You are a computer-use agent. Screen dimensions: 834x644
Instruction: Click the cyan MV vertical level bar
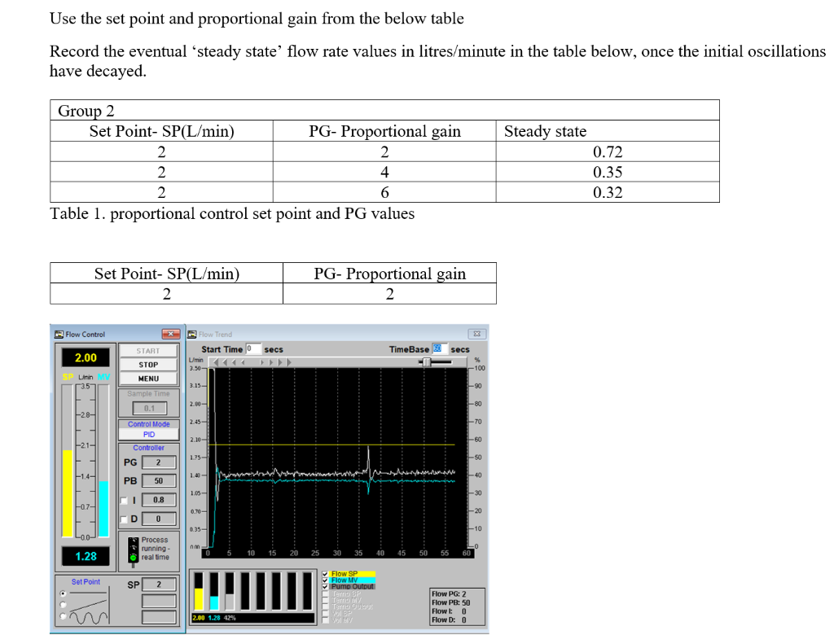(x=103, y=509)
